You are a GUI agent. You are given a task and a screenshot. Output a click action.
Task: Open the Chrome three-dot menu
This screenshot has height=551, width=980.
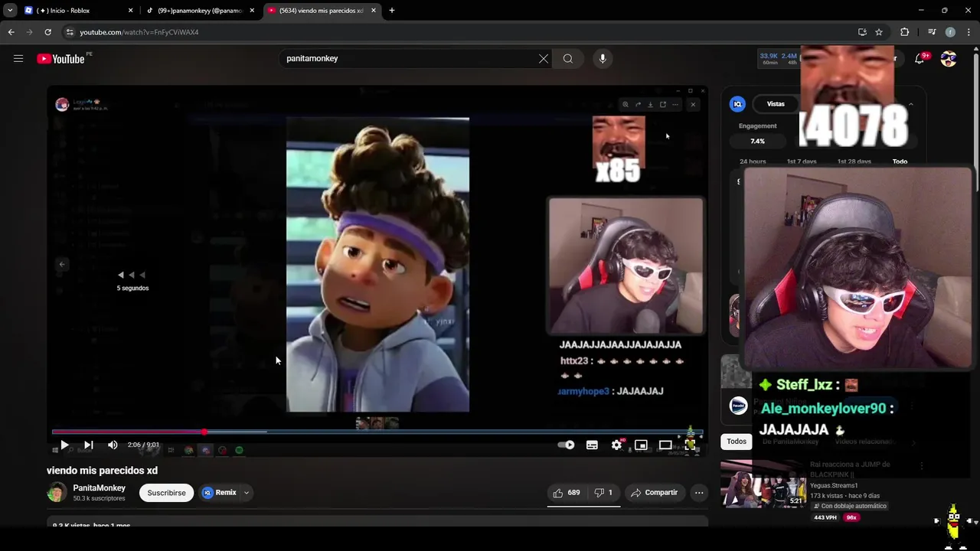969,32
